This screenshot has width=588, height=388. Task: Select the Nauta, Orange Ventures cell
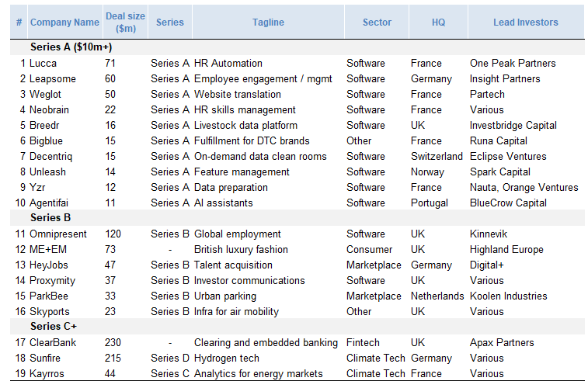tap(524, 188)
